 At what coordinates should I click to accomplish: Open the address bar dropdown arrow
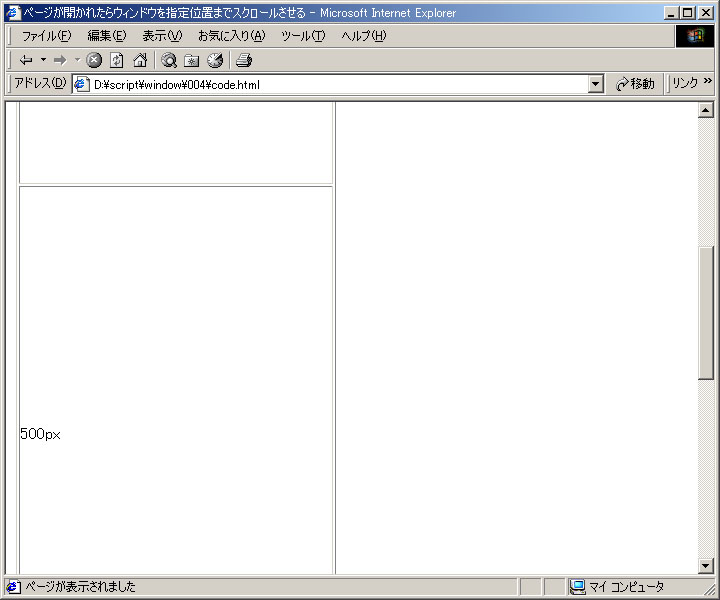(x=596, y=84)
